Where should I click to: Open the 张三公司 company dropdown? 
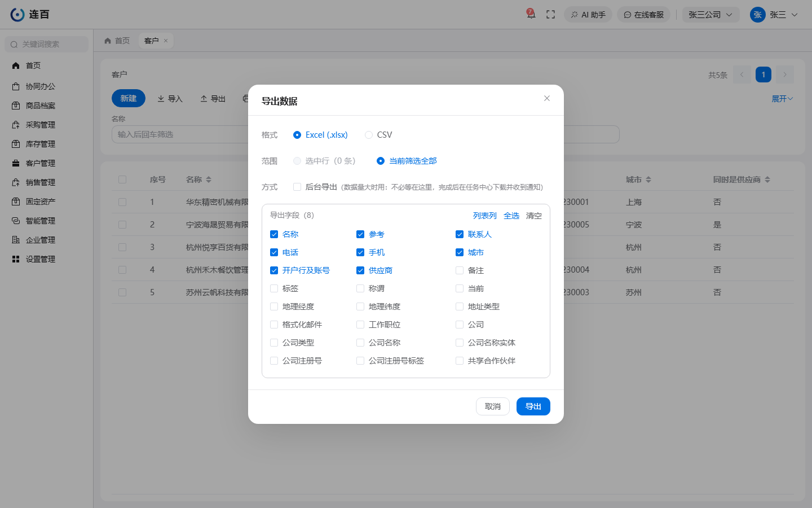[x=710, y=15]
